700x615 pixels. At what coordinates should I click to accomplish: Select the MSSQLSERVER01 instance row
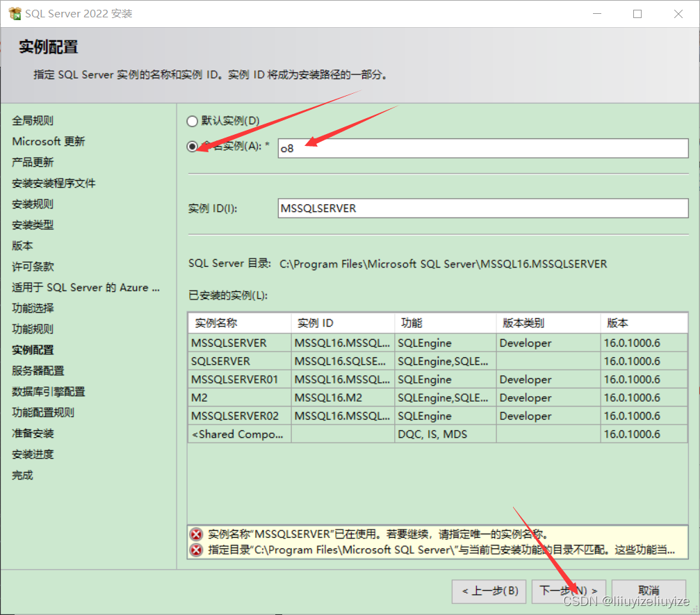click(437, 380)
